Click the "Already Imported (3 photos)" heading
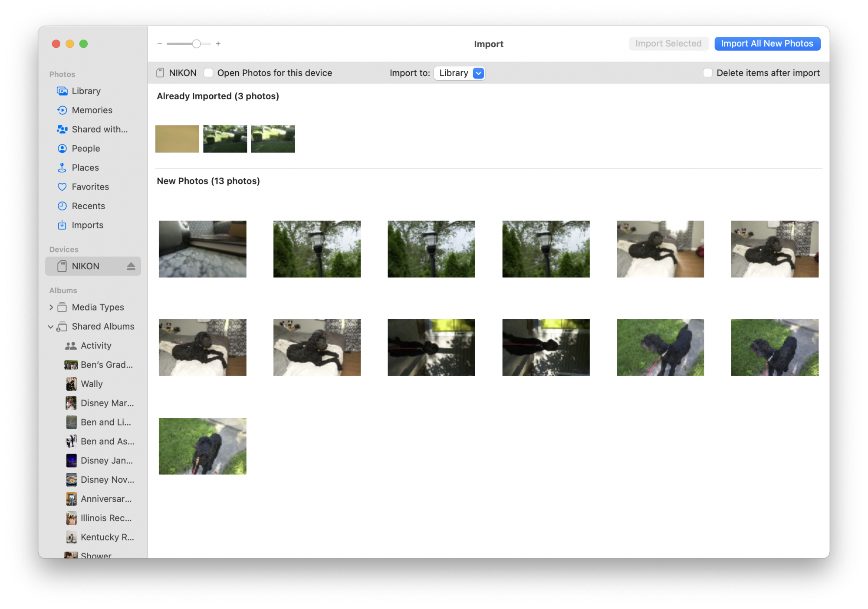The height and width of the screenshot is (609, 868). coord(218,96)
